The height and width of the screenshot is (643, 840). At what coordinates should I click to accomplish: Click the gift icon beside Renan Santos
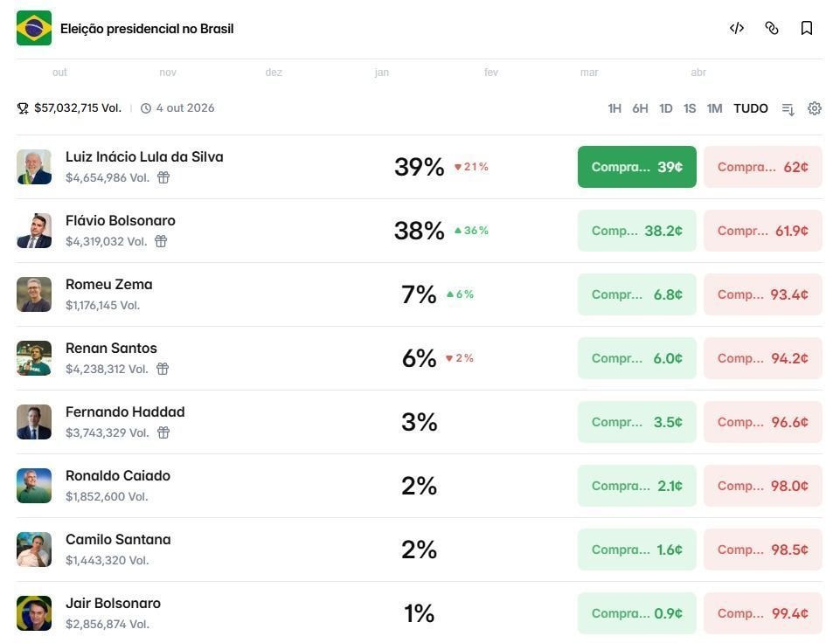162,368
